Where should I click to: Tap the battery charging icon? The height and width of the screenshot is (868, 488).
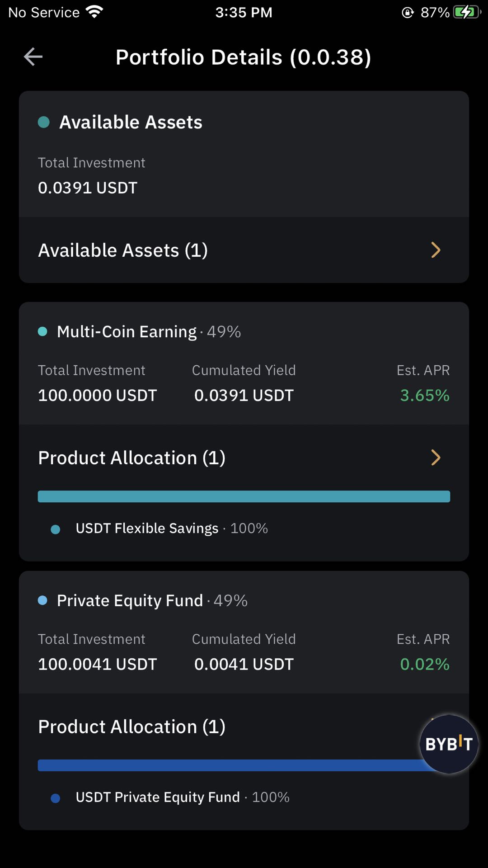tap(467, 12)
